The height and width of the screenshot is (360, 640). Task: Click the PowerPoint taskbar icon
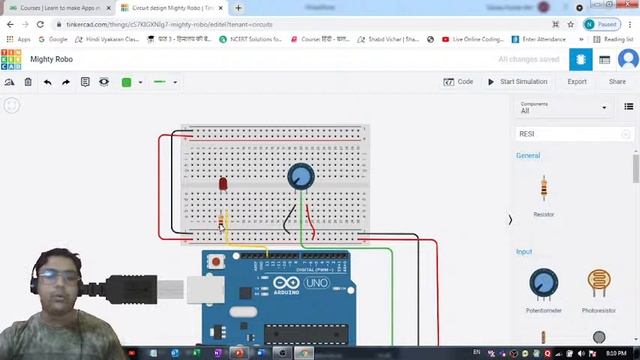click(x=239, y=353)
